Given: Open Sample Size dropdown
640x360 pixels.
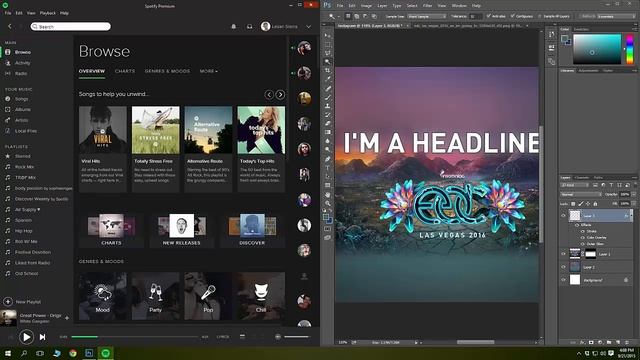Looking at the screenshot, I should click(x=427, y=16).
